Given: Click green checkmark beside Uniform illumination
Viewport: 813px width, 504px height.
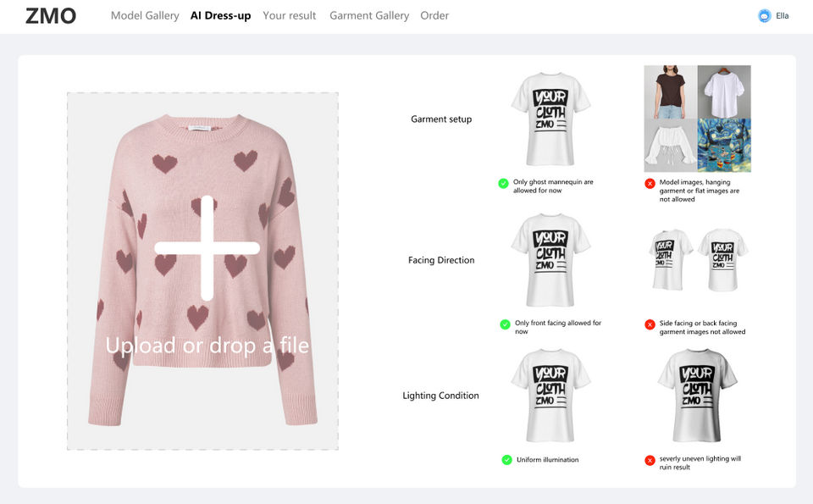Looking at the screenshot, I should 506,460.
